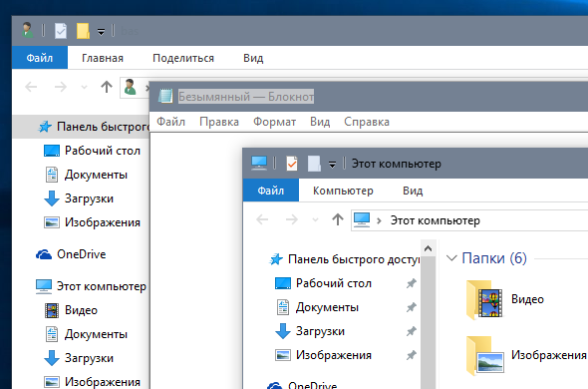Open Загрузки under quick access in back Explorer

click(x=79, y=198)
